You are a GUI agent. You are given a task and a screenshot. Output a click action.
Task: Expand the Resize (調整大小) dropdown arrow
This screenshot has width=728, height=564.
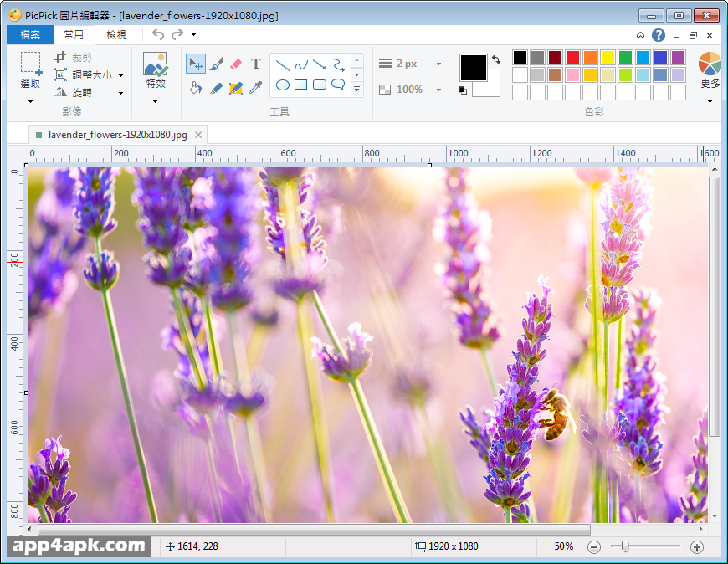click(x=121, y=75)
